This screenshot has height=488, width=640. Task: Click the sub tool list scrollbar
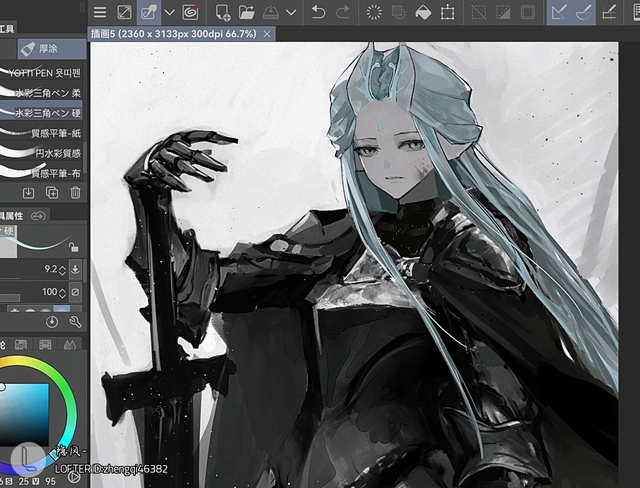point(85,157)
